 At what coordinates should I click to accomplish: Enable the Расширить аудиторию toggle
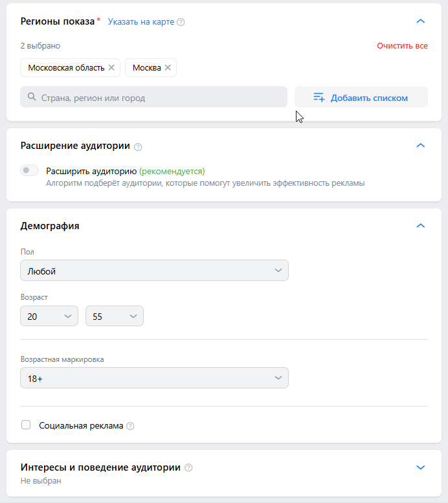30,171
